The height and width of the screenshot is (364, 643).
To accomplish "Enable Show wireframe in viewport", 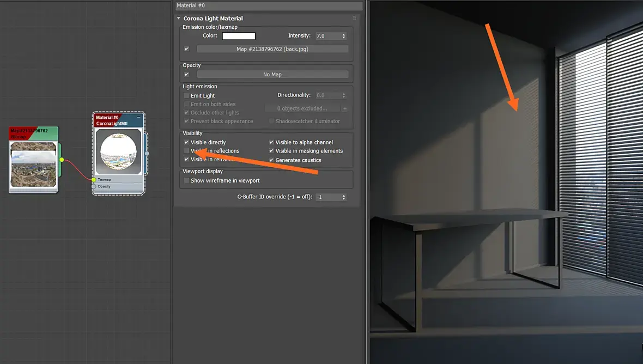I will click(x=186, y=181).
